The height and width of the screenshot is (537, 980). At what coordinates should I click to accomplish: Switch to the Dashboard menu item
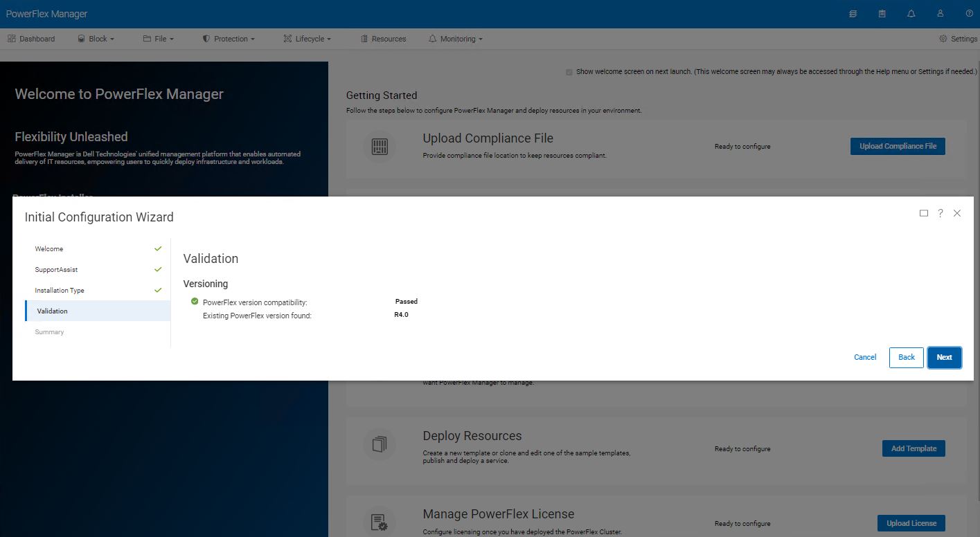pyautogui.click(x=31, y=39)
